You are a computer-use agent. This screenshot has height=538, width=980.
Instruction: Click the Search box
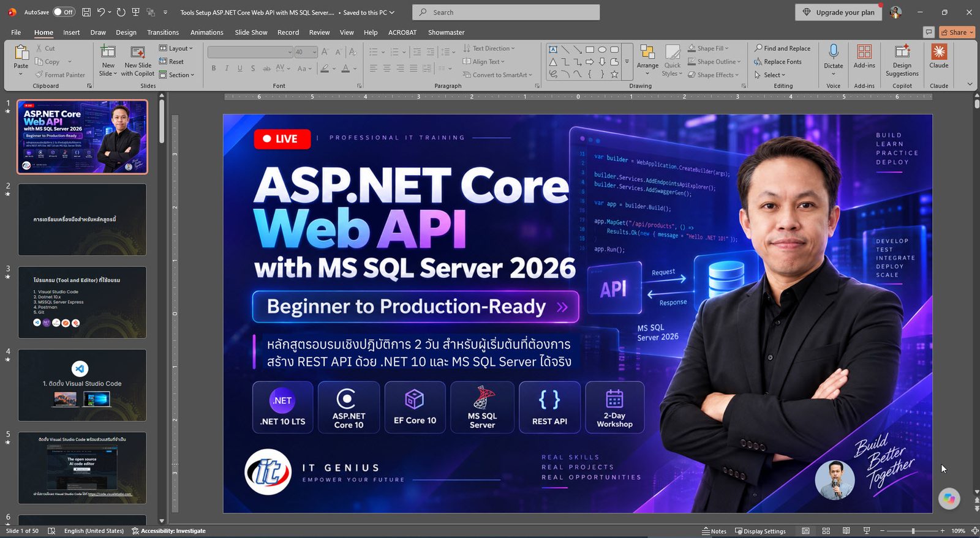[506, 12]
